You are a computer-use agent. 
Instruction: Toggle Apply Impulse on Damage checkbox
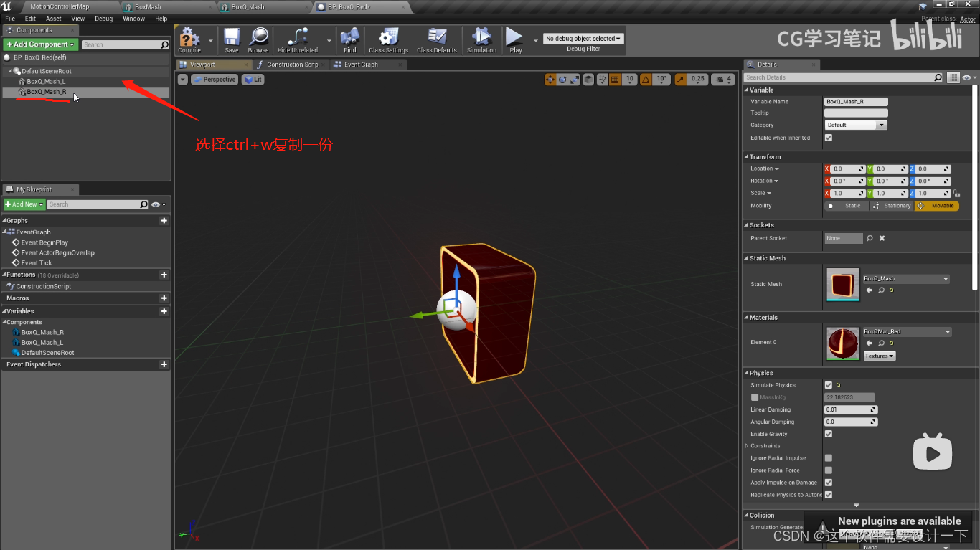pos(829,483)
